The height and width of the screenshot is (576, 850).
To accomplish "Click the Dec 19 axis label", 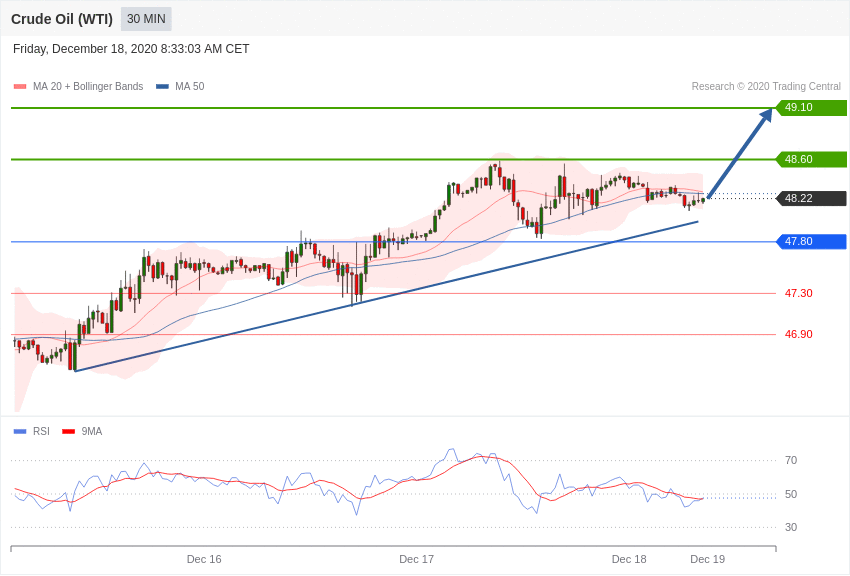I will (x=707, y=559).
